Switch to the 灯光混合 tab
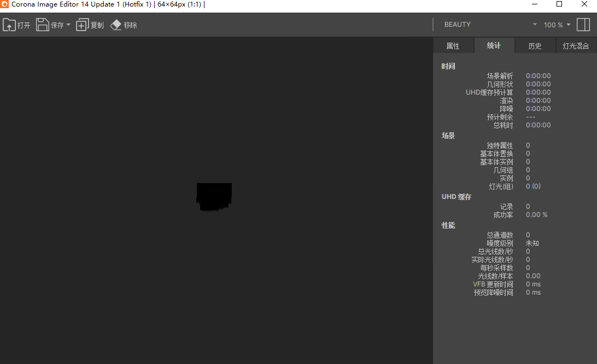This screenshot has width=597, height=364. click(x=576, y=46)
